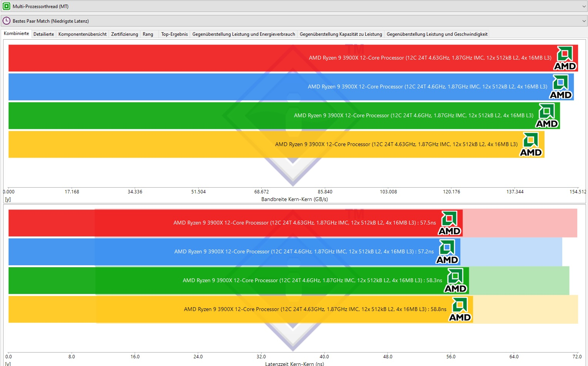The image size is (588, 366).
Task: Click the 51.504 bandwidth axis value
Action: click(x=198, y=191)
